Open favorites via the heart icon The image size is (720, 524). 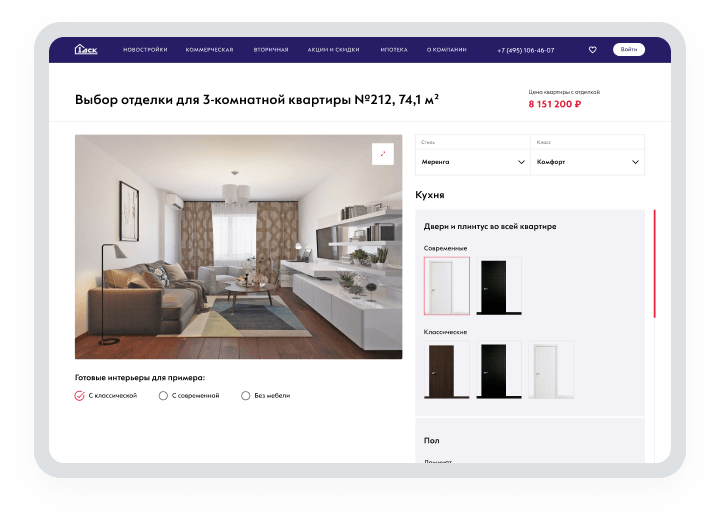(x=592, y=49)
